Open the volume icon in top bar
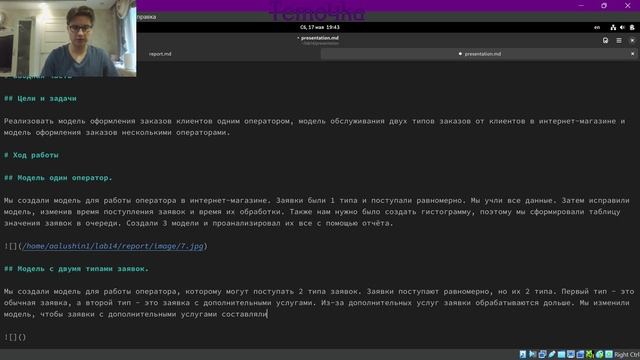The image size is (640, 360). click(622, 27)
